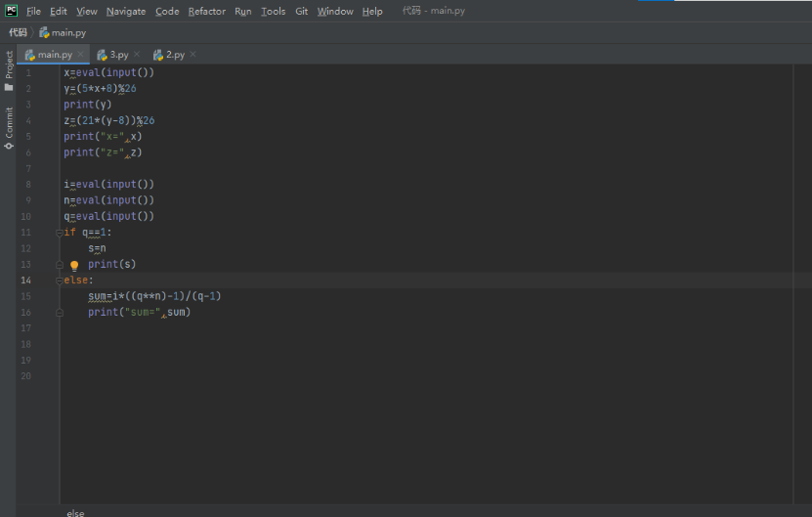Open the Help menu
Screen dimensions: 812x517
click(x=372, y=11)
